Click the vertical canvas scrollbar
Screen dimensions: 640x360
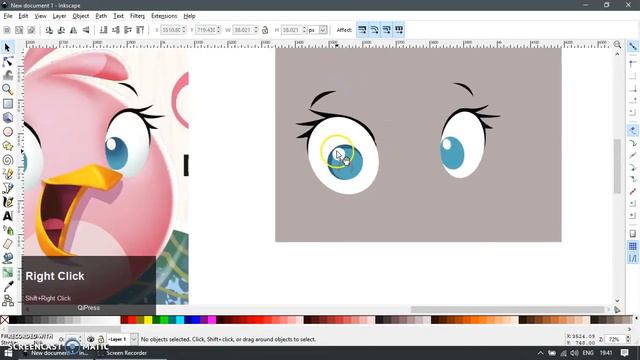pyautogui.click(x=617, y=166)
